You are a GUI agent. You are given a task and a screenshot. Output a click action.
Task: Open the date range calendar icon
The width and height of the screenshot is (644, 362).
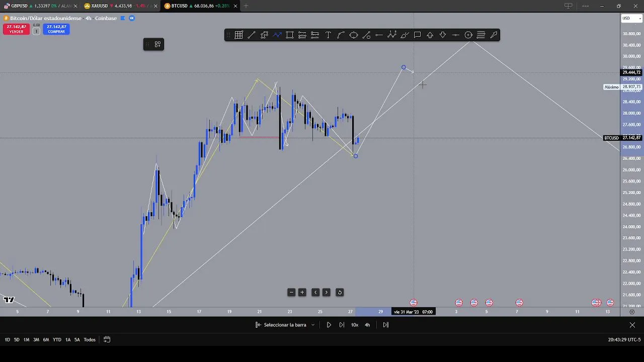pyautogui.click(x=107, y=339)
